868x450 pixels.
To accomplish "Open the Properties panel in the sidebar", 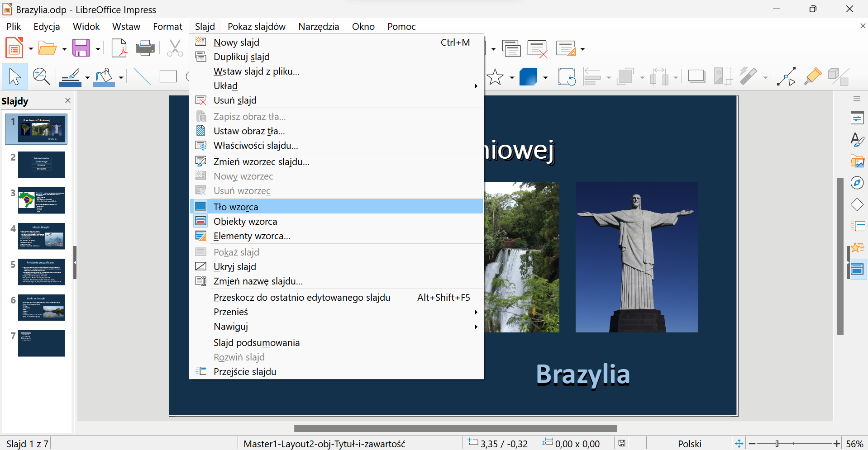I will coord(858,118).
